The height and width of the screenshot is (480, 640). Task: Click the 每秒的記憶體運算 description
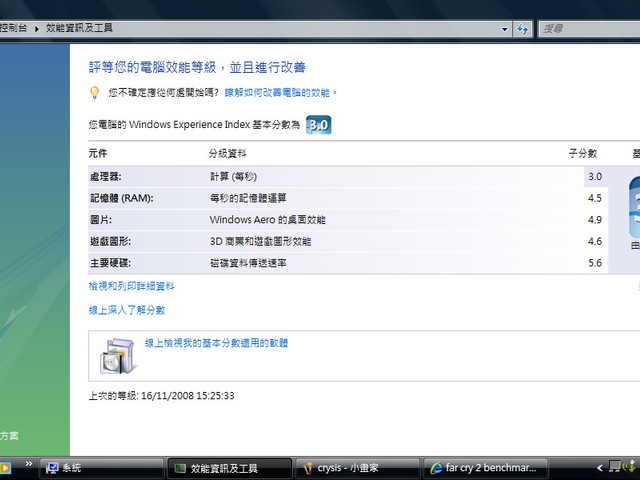click(248, 198)
